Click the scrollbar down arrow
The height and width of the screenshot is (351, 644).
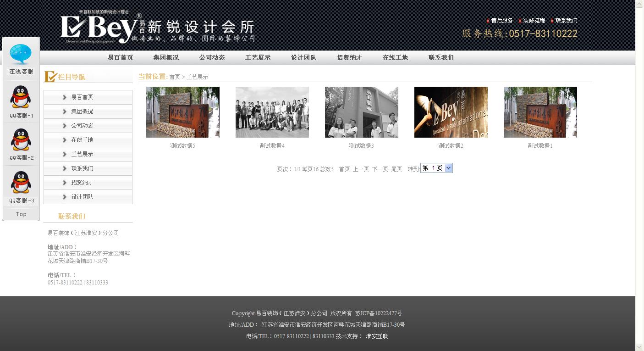pos(639,347)
